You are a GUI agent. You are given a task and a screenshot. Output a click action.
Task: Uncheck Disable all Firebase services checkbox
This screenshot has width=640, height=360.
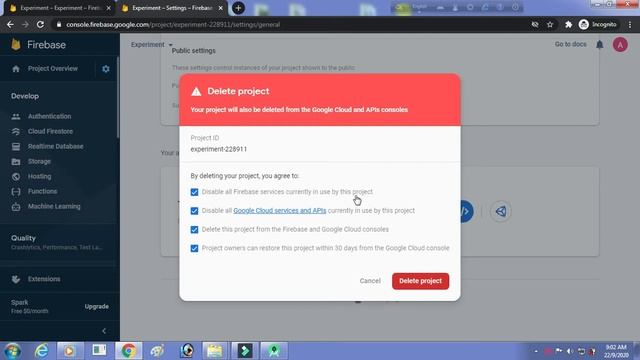click(194, 192)
